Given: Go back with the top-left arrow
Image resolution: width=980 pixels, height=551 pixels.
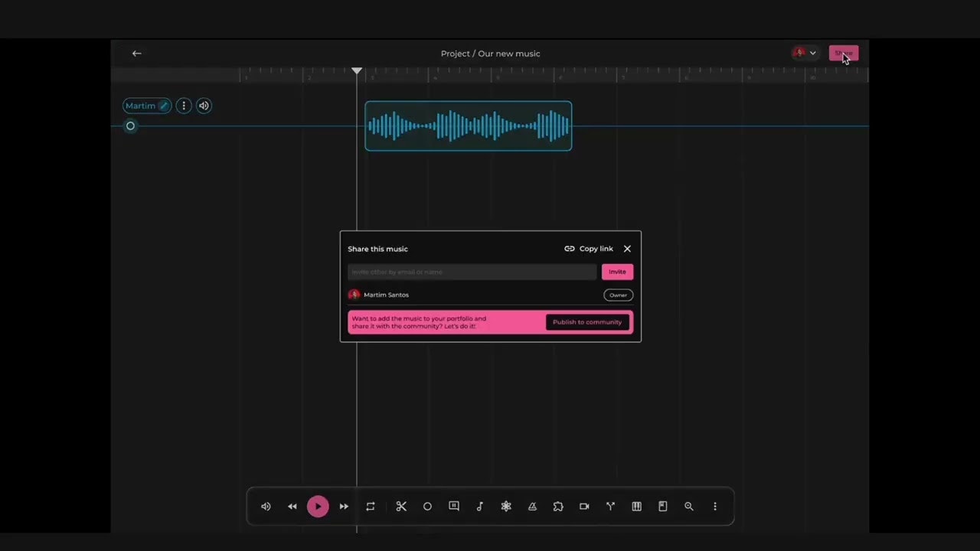Looking at the screenshot, I should [x=136, y=54].
